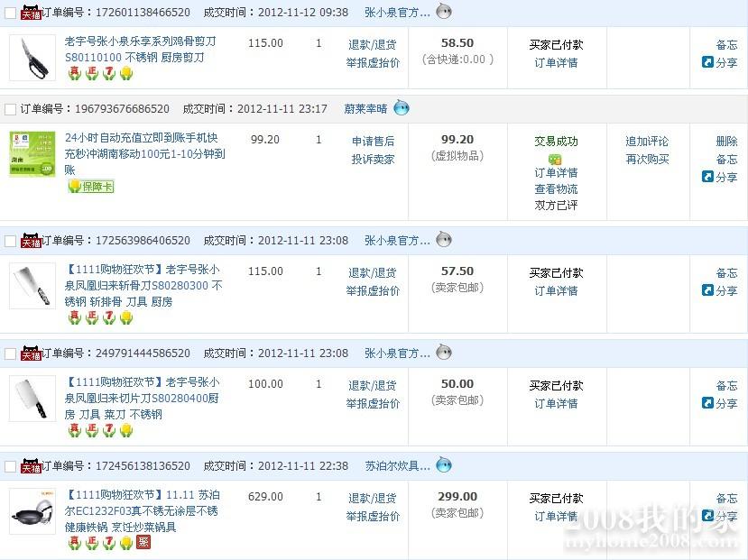Click the Wangwang chat icon beside 蔚莱幸晴
The image size is (748, 560).
coord(402,108)
